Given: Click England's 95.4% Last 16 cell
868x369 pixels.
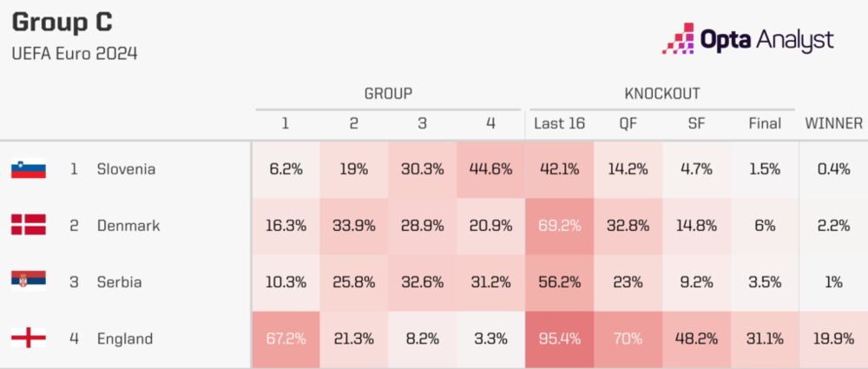Looking at the screenshot, I should point(559,339).
